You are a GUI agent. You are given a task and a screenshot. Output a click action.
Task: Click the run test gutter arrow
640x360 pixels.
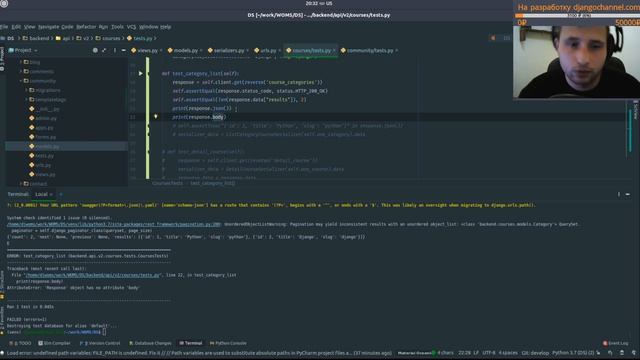(x=140, y=73)
